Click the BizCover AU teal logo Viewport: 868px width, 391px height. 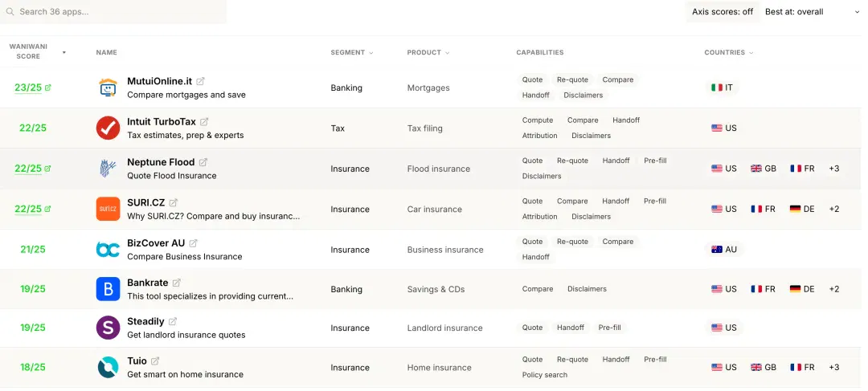(108, 250)
